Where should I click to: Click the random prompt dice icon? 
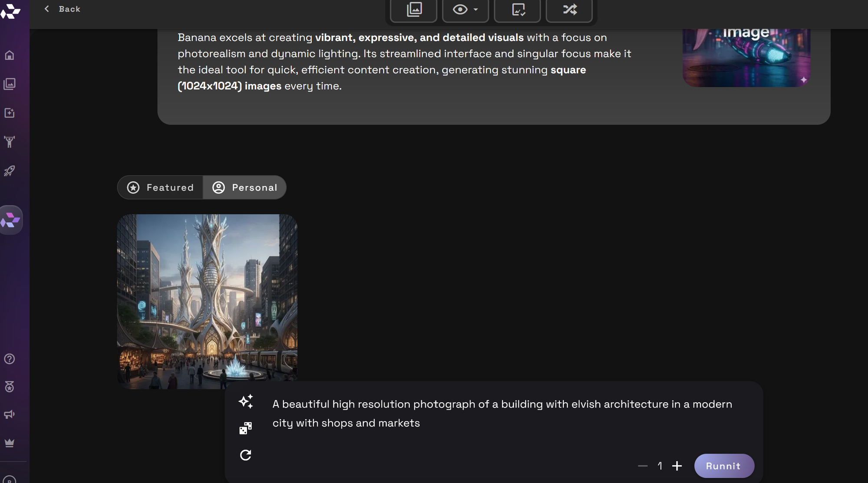coord(246,427)
